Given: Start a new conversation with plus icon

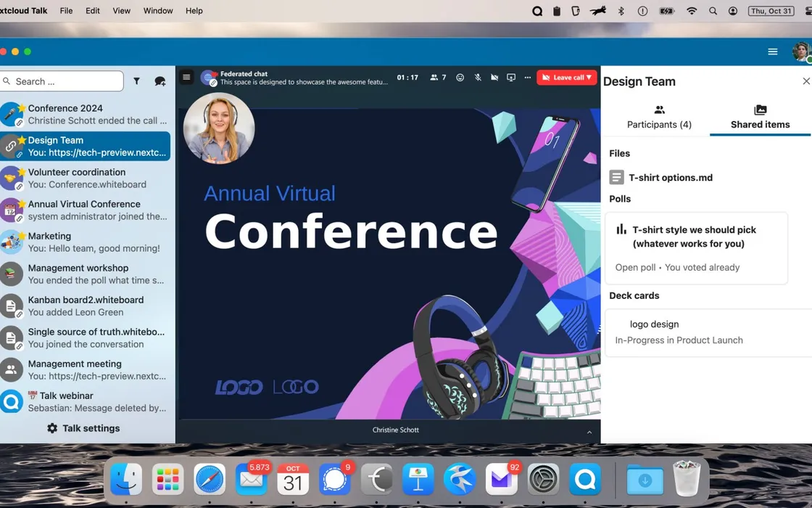Looking at the screenshot, I should pyautogui.click(x=160, y=81).
